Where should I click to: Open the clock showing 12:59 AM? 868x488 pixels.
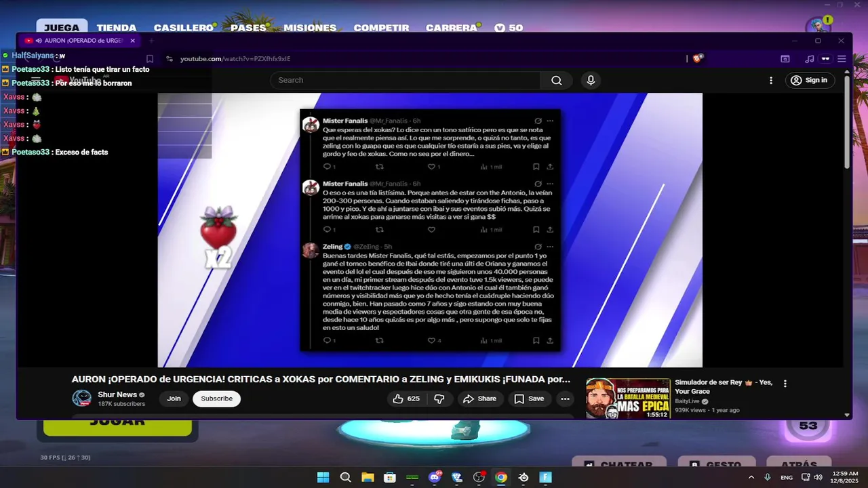point(845,477)
